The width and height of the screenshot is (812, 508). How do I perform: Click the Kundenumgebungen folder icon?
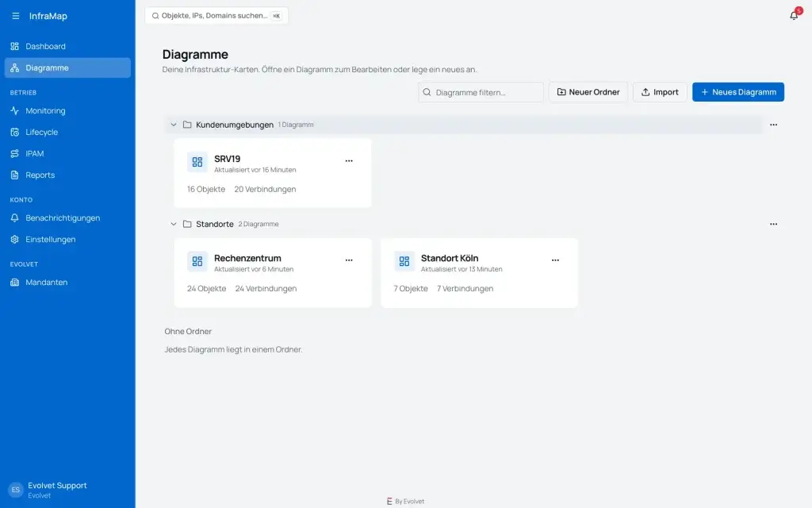[x=187, y=125]
